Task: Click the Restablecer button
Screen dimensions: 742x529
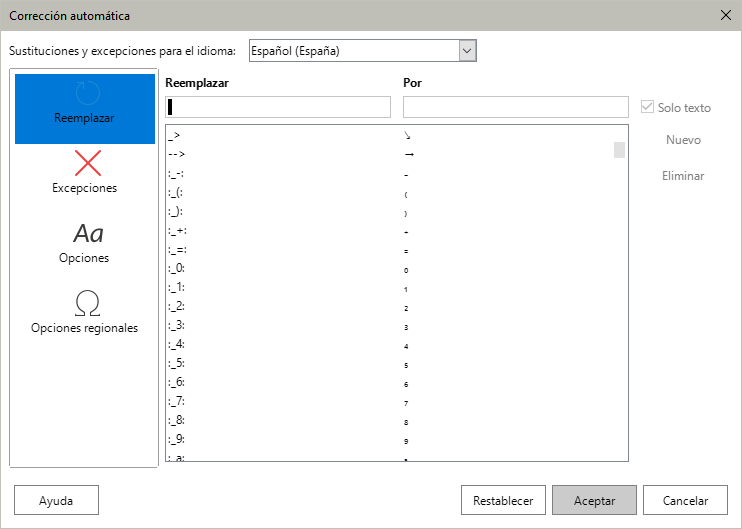Action: [x=503, y=501]
